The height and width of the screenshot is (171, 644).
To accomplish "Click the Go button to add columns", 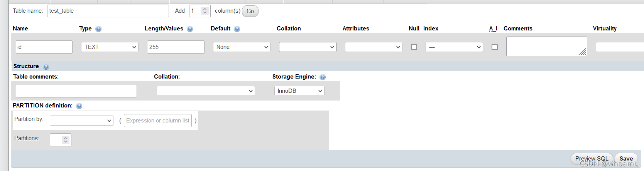I will pyautogui.click(x=250, y=11).
